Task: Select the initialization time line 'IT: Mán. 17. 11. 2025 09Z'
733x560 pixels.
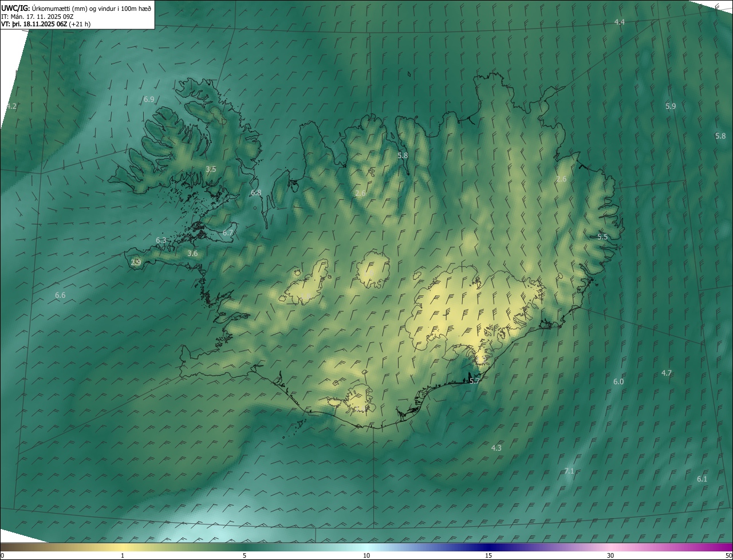Action: pyautogui.click(x=37, y=17)
